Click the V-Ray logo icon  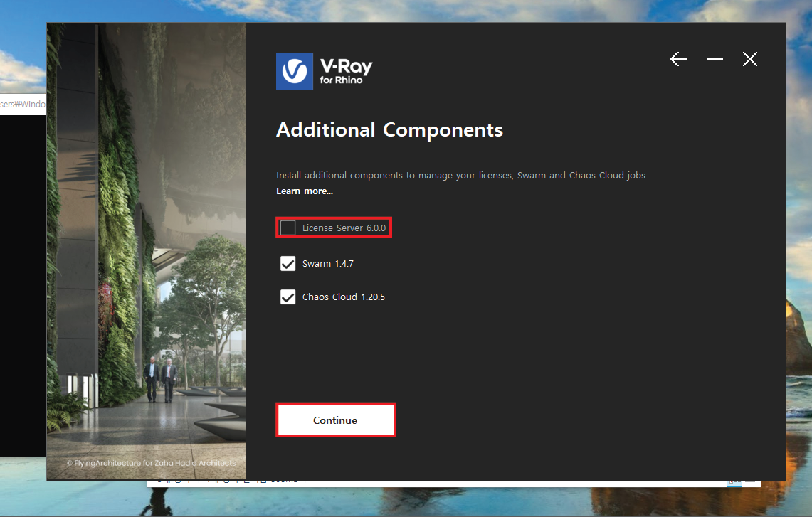(295, 71)
